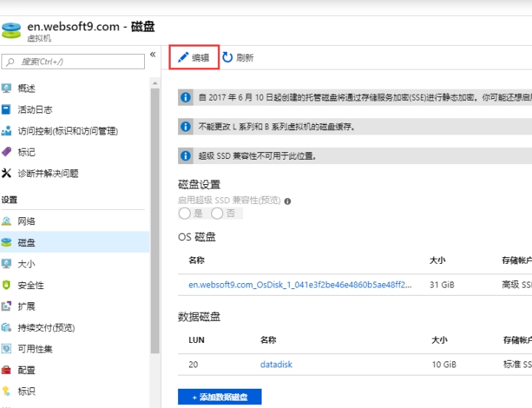
Task: Select the 是 radio button
Action: (184, 213)
